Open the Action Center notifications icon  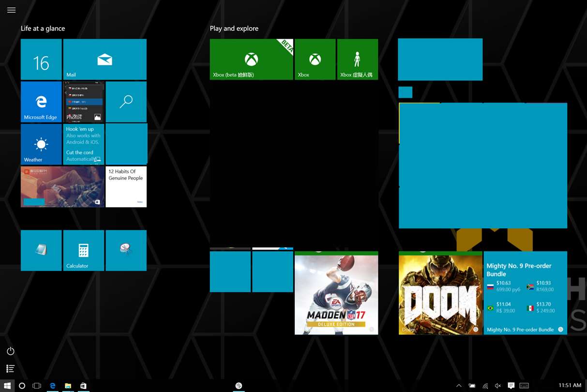click(511, 386)
